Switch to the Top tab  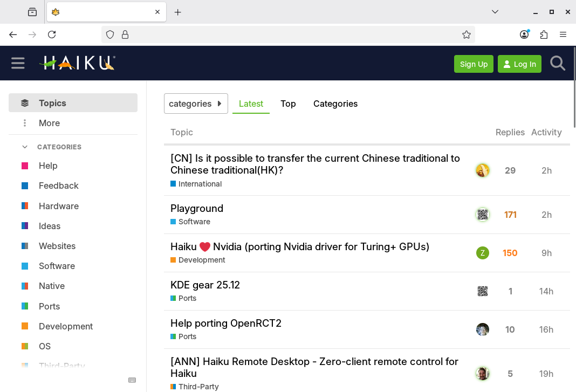tap(288, 104)
